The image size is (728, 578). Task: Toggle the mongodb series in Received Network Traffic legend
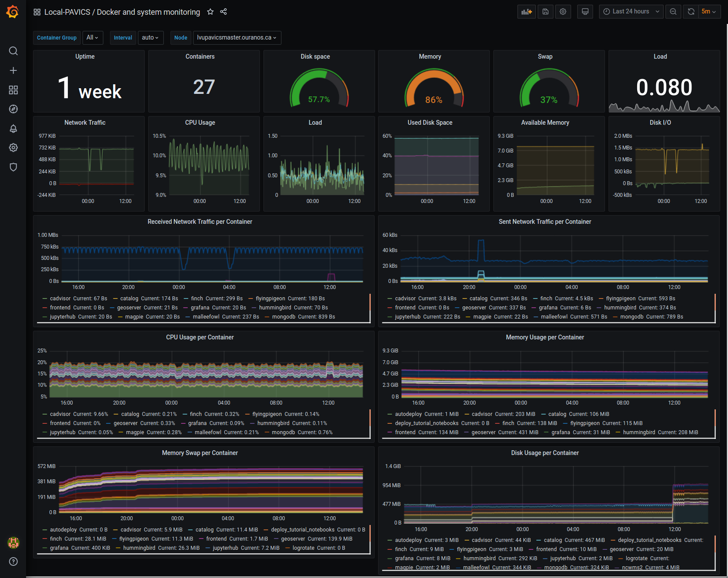click(x=283, y=316)
